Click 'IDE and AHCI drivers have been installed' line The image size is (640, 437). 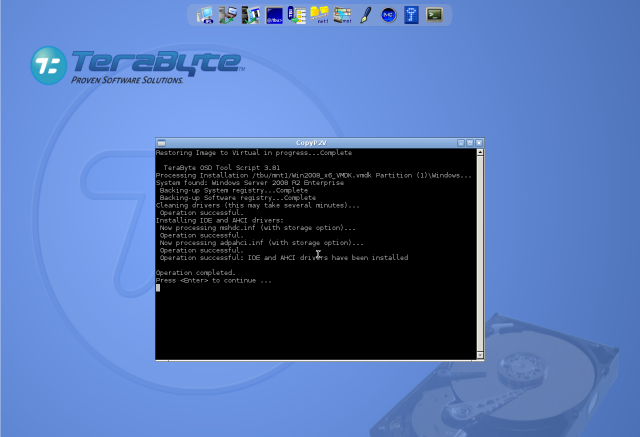click(284, 258)
